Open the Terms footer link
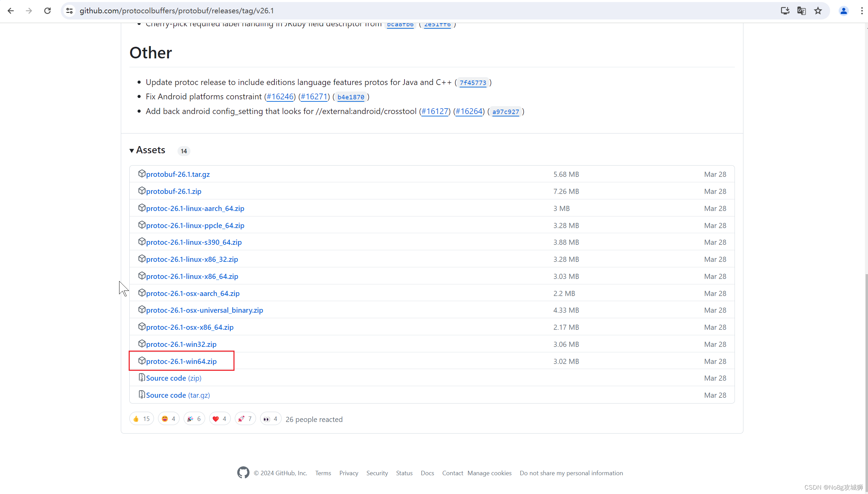This screenshot has height=494, width=868. (x=323, y=473)
